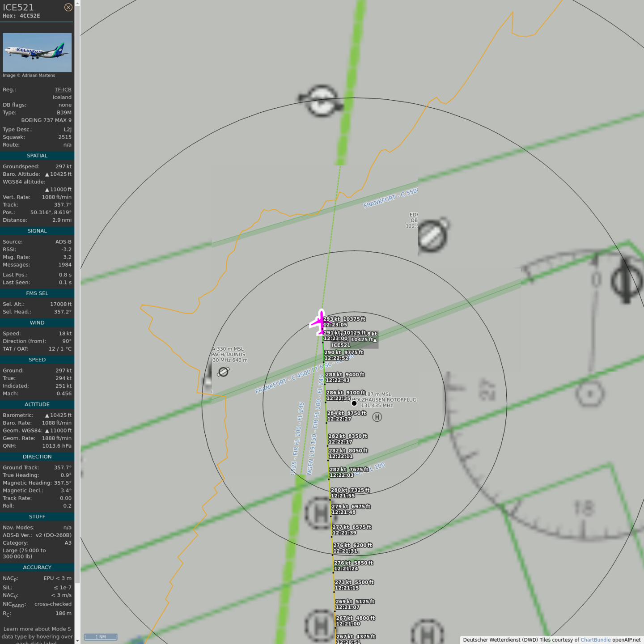Click the sidebar scroll up arrow
644x644 pixels.
click(77, 3)
